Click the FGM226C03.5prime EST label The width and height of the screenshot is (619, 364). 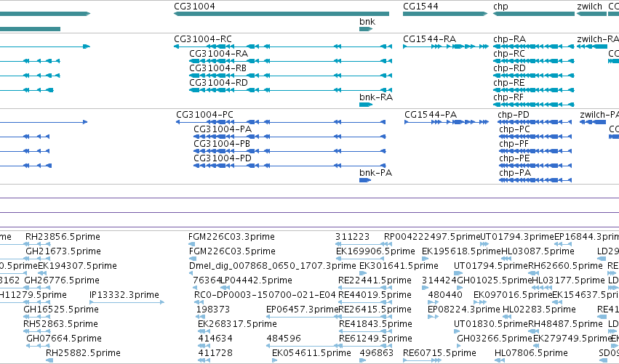tap(232, 251)
